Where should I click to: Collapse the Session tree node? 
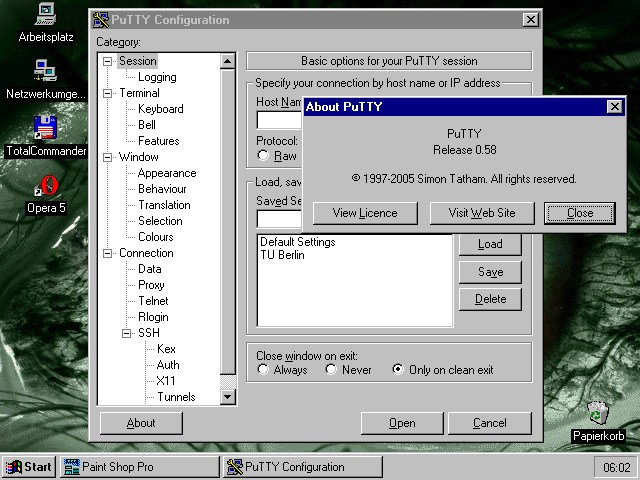tap(107, 61)
